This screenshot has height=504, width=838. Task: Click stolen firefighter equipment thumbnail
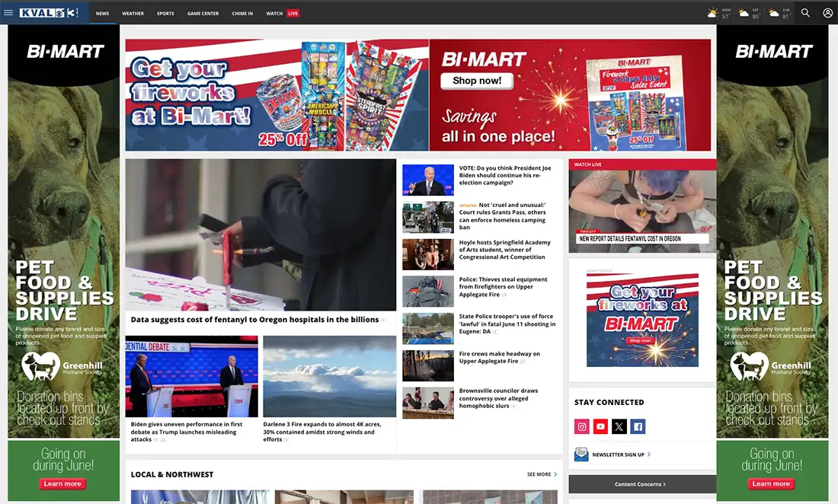pos(428,292)
